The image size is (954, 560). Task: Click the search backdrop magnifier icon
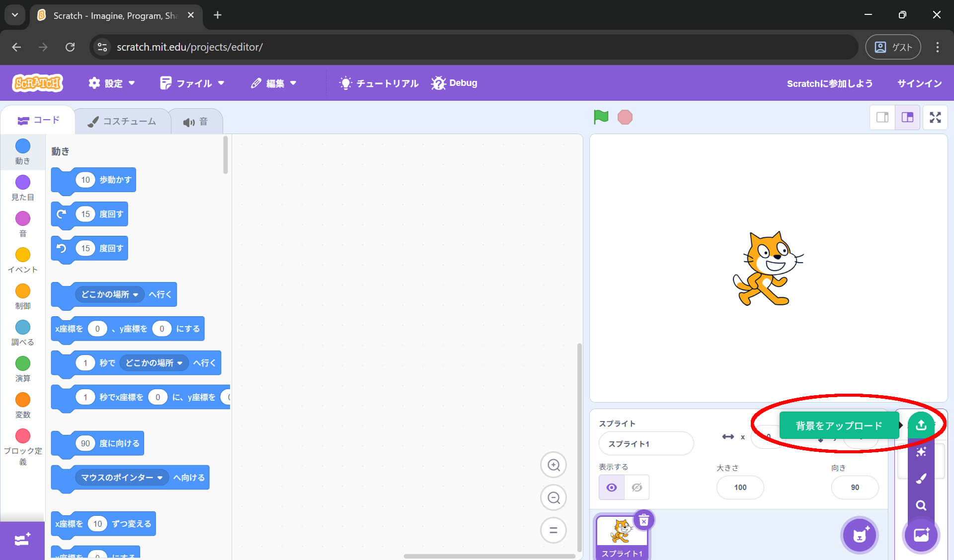[921, 505]
